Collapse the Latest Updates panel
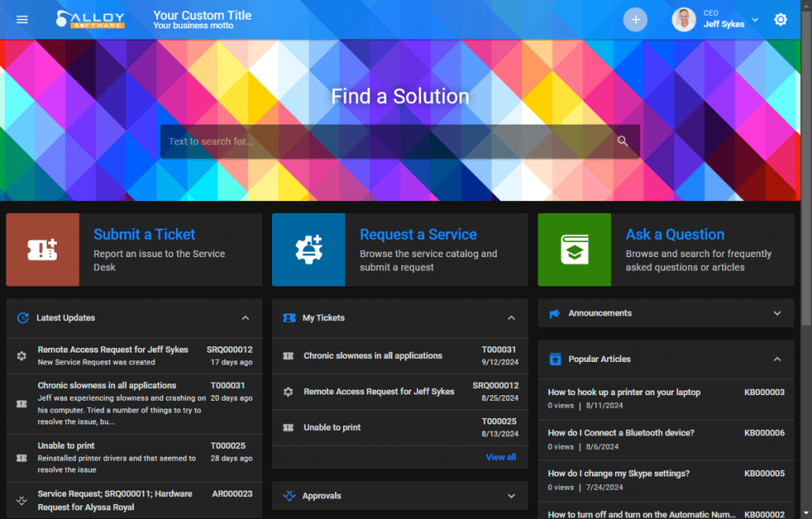The image size is (812, 519). pos(245,317)
